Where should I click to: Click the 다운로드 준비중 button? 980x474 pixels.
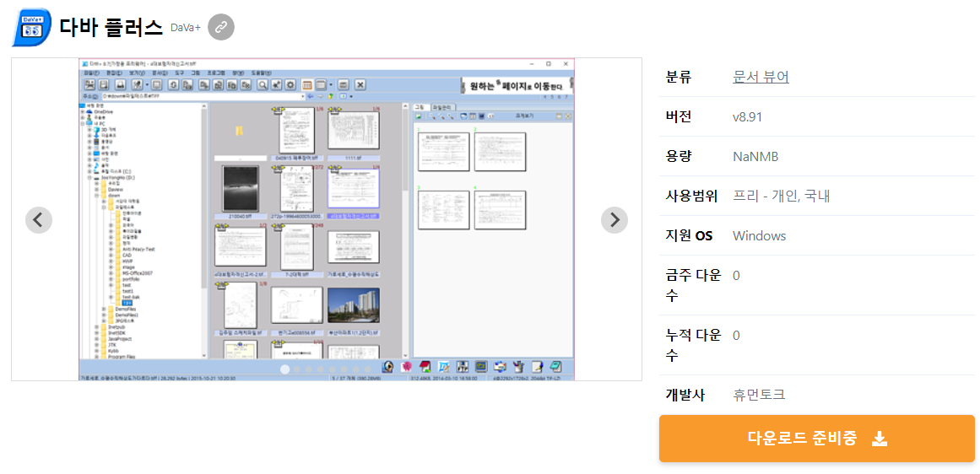817,439
